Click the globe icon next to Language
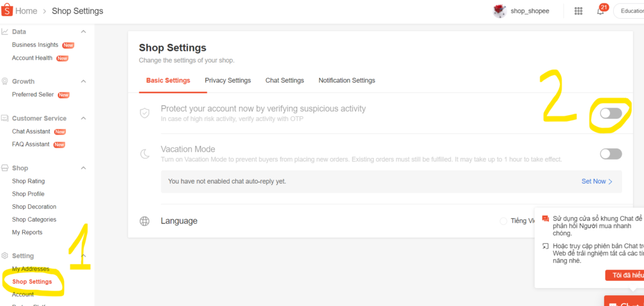Image resolution: width=644 pixels, height=306 pixels. tap(145, 220)
